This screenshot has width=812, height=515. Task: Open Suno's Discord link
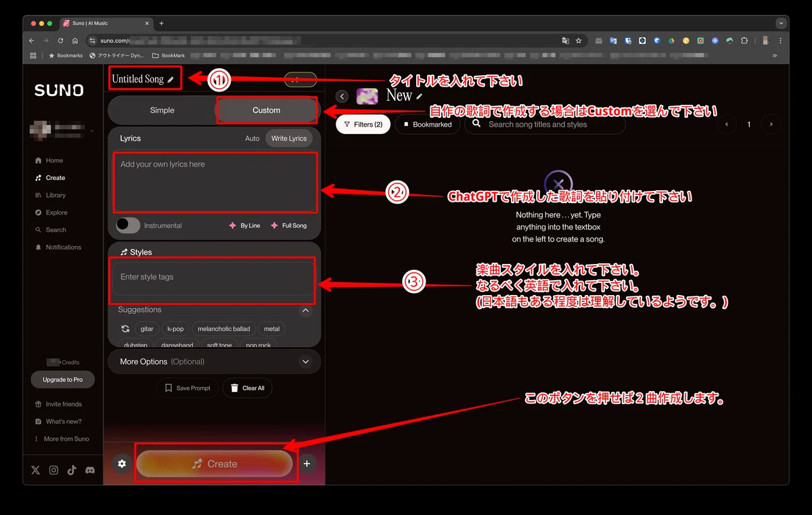point(90,470)
